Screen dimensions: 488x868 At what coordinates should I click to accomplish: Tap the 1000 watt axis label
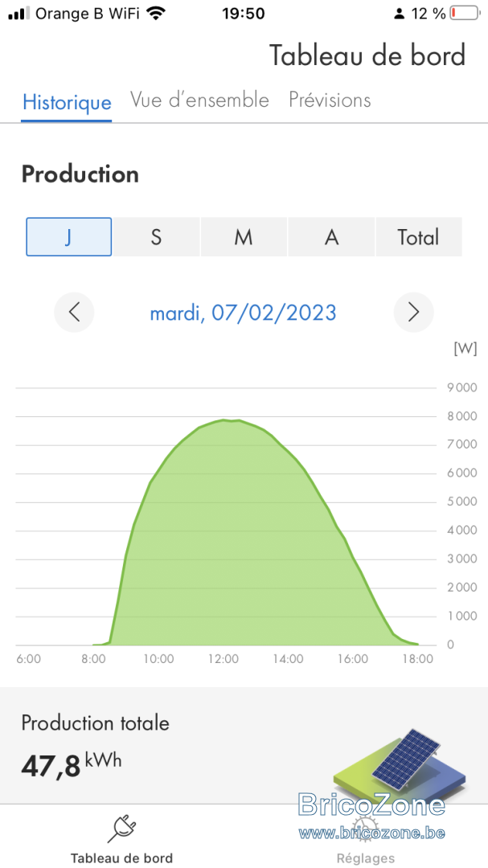click(462, 616)
